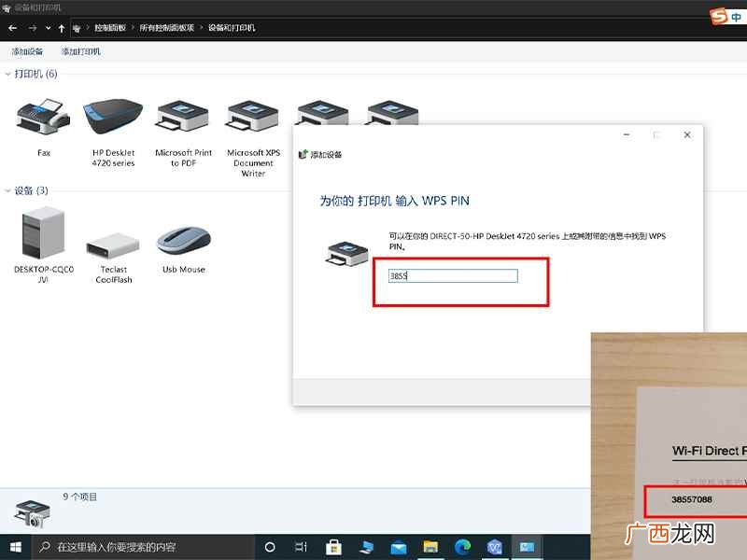Screen dimensions: 747x560
Task: Click the taskbar search box
Action: 143,547
